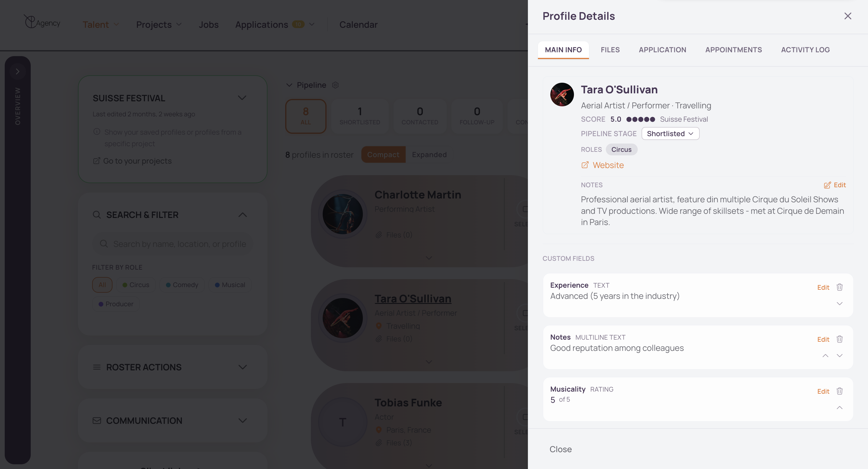The width and height of the screenshot is (868, 469).
Task: Expand the Overview sidebar arrow
Action: click(17, 71)
